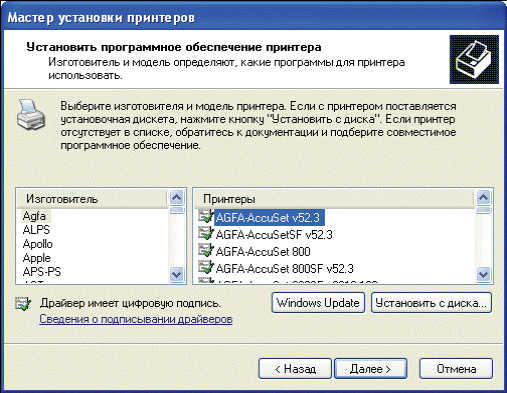Select manufacturer Apollo
This screenshot has width=507, height=393.
(38, 244)
